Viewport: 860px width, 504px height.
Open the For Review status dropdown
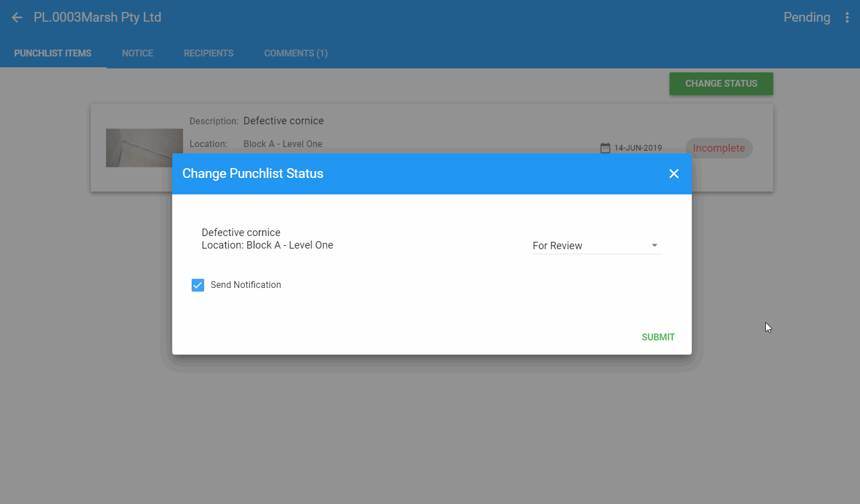[597, 246]
